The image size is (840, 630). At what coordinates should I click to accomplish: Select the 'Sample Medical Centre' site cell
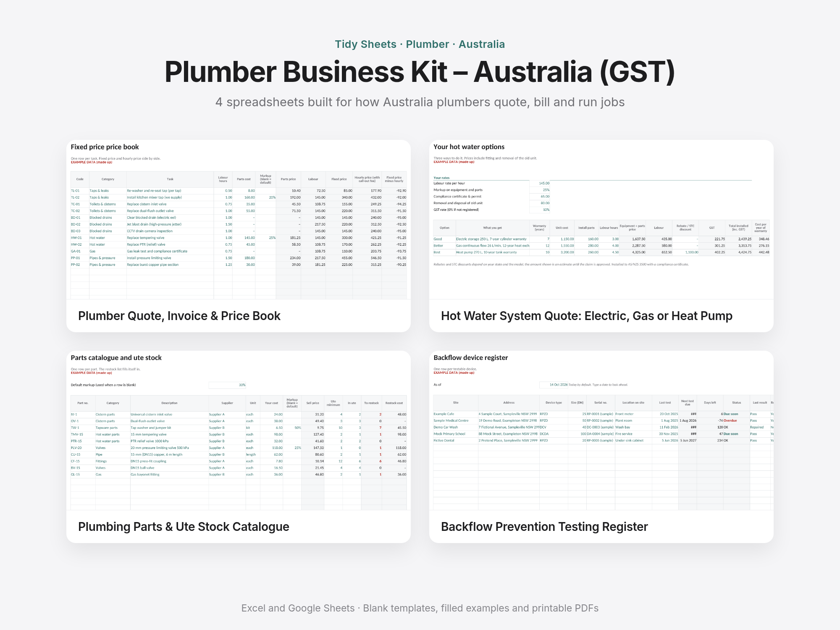(456, 420)
